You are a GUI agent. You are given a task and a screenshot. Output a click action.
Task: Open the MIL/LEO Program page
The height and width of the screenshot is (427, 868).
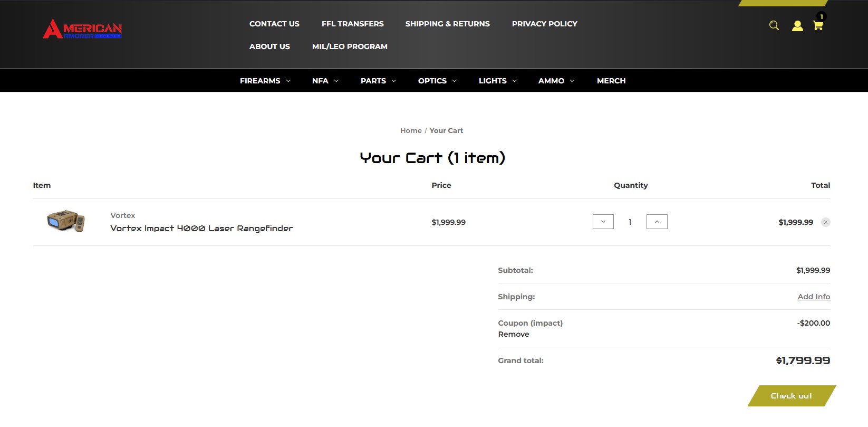pos(350,46)
